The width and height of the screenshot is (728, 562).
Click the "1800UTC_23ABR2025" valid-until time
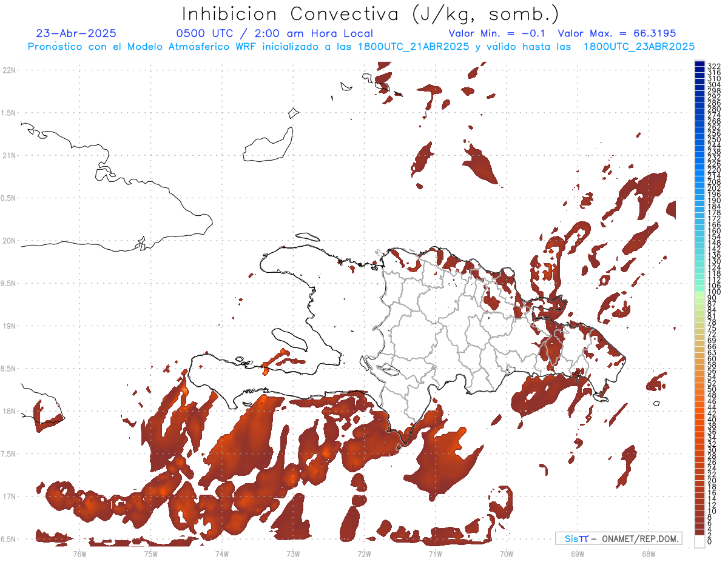tap(639, 47)
